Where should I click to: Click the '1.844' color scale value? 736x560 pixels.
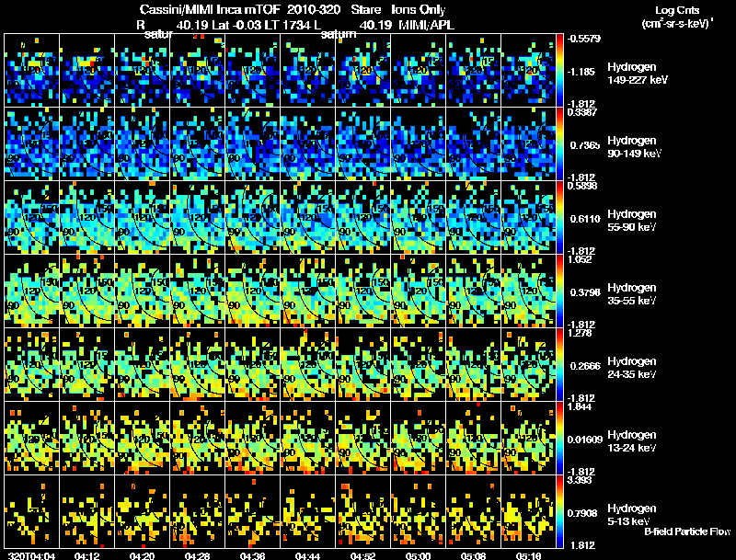click(x=580, y=406)
